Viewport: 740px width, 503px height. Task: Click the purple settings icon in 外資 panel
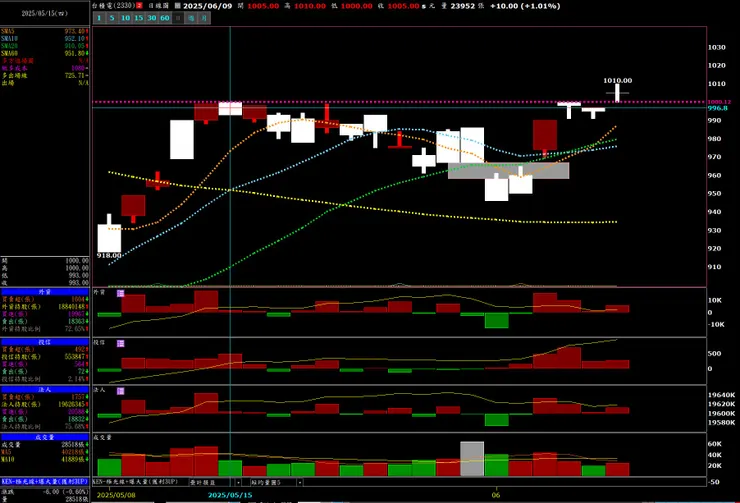point(120,293)
